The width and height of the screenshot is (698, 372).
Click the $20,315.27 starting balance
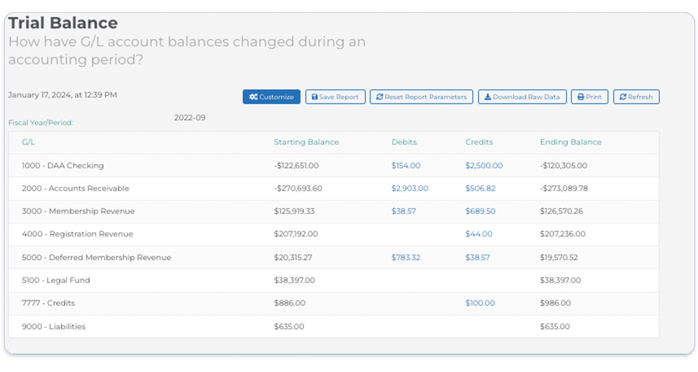point(293,257)
